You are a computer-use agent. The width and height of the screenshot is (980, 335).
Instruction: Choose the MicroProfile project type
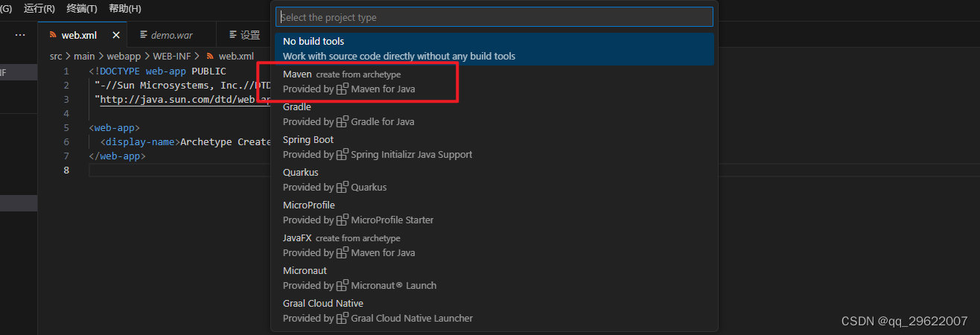point(494,213)
